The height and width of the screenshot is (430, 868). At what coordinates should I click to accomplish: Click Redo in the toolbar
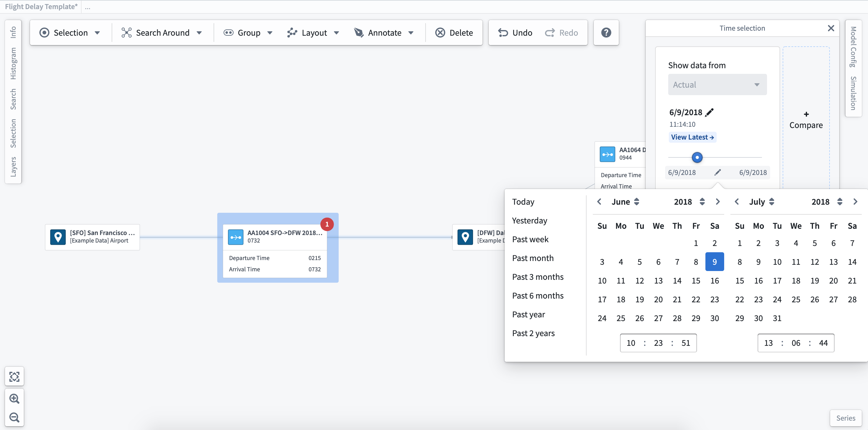click(x=561, y=33)
